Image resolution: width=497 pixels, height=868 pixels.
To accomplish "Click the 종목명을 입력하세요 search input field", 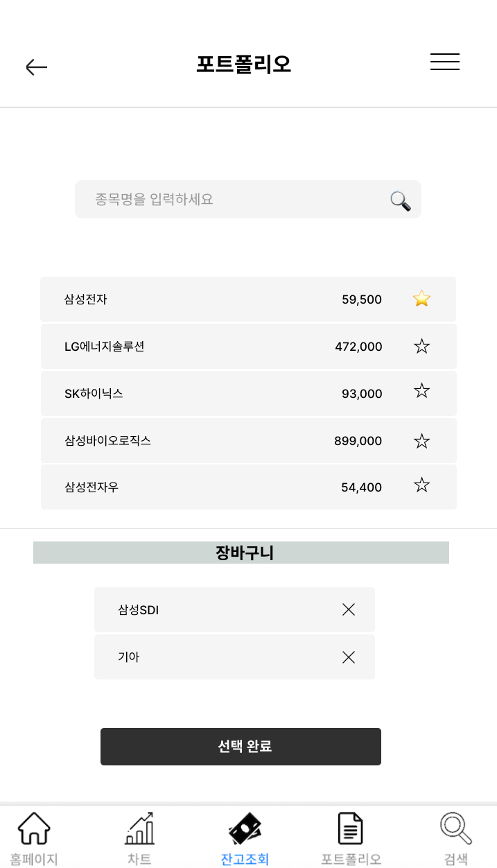I will click(208, 200).
